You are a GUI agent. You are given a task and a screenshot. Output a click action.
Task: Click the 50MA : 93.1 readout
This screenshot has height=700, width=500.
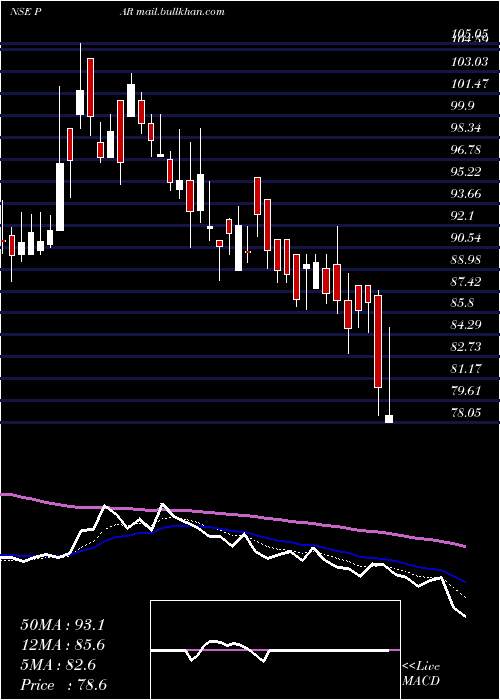coord(63,625)
